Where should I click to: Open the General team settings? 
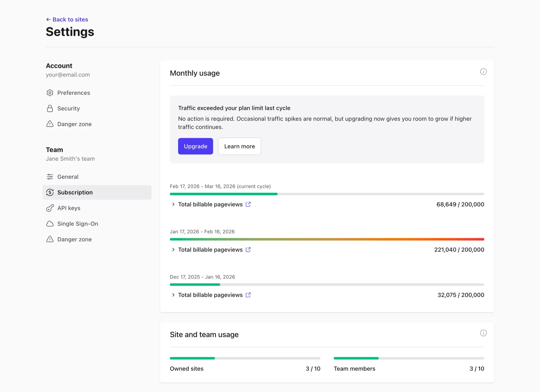(68, 177)
